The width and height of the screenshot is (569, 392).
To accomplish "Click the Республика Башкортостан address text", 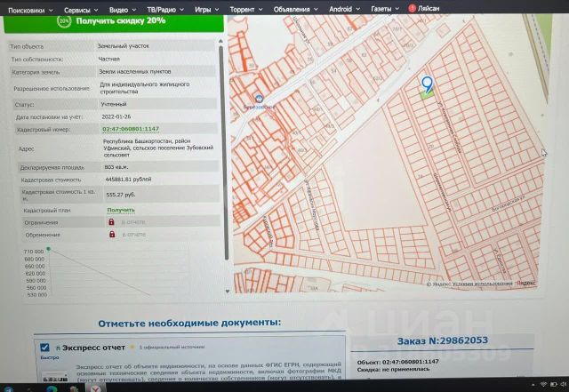I will (x=158, y=148).
